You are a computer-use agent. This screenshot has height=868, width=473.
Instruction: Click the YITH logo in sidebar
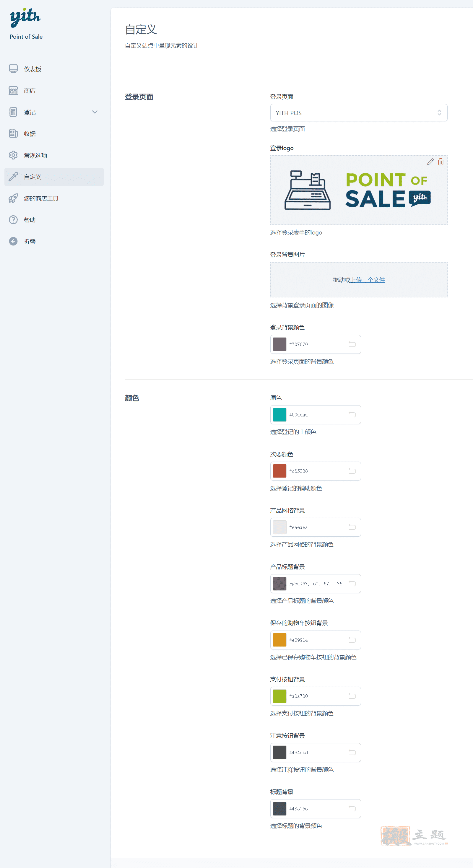(x=25, y=17)
